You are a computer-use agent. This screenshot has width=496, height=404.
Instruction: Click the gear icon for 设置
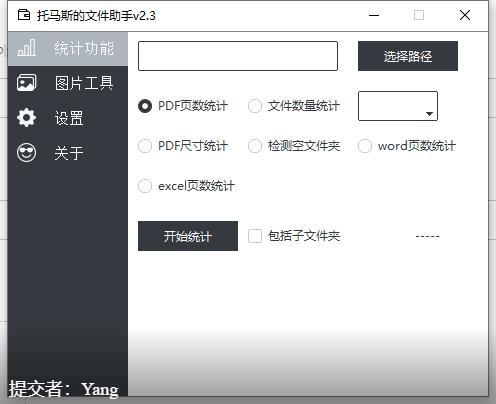26,118
